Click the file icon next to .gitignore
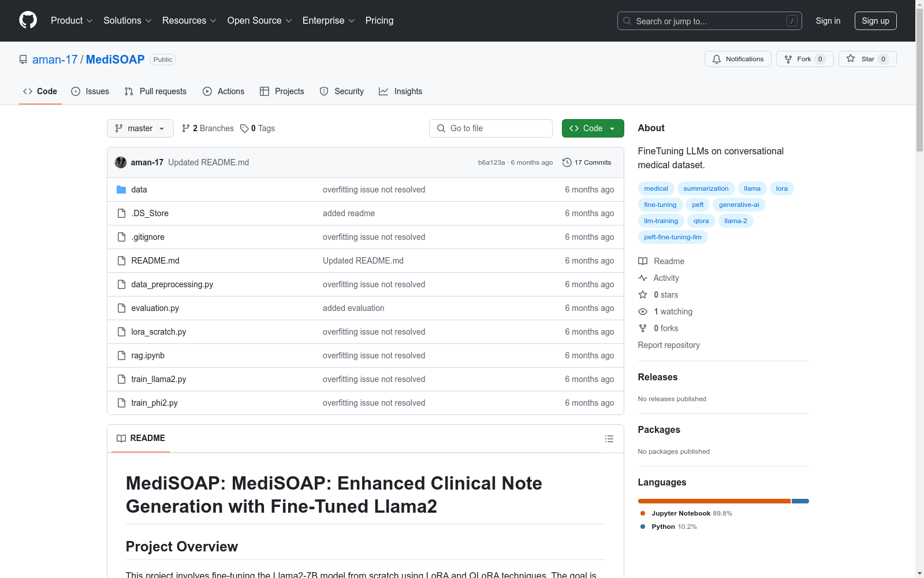The width and height of the screenshot is (924, 578). click(121, 237)
